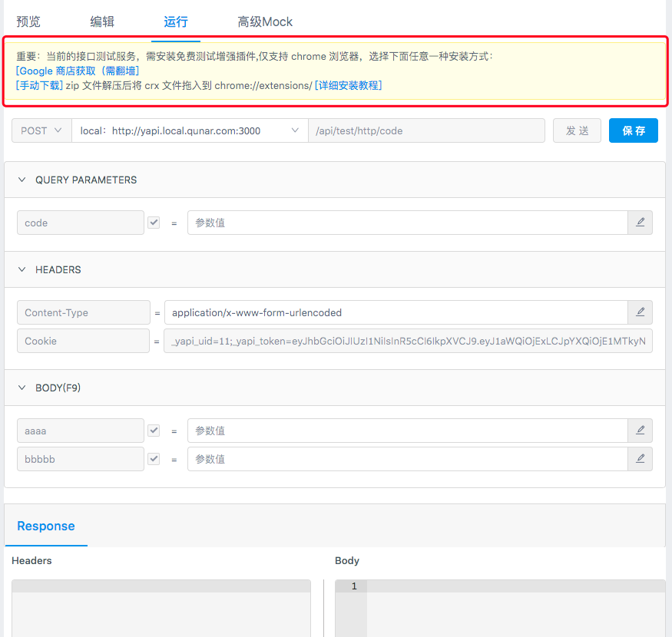
Task: Click edit icon for aaaa body field
Action: pyautogui.click(x=641, y=431)
